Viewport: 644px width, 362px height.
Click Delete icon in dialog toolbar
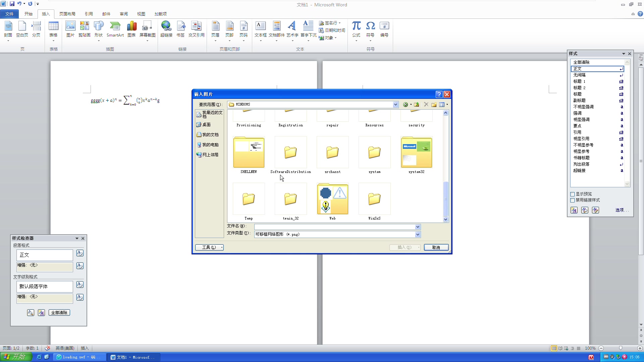click(426, 105)
